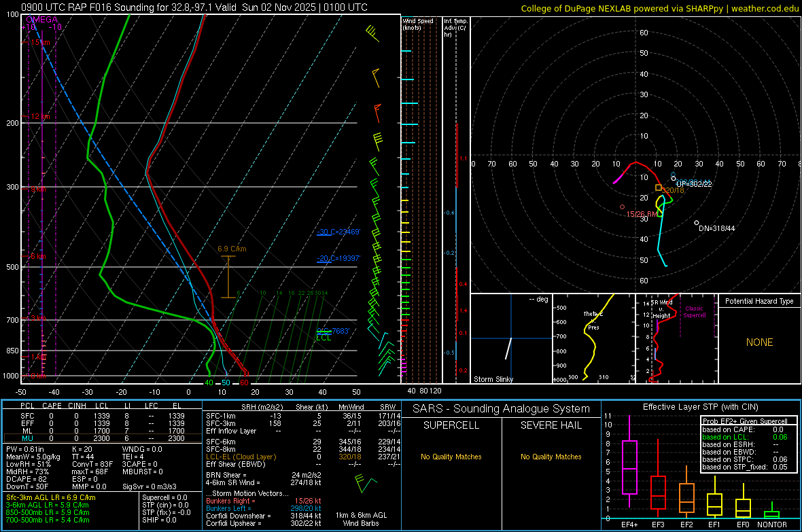Click the '700-500mb LR = 5.4 C/km' line

click(48, 520)
